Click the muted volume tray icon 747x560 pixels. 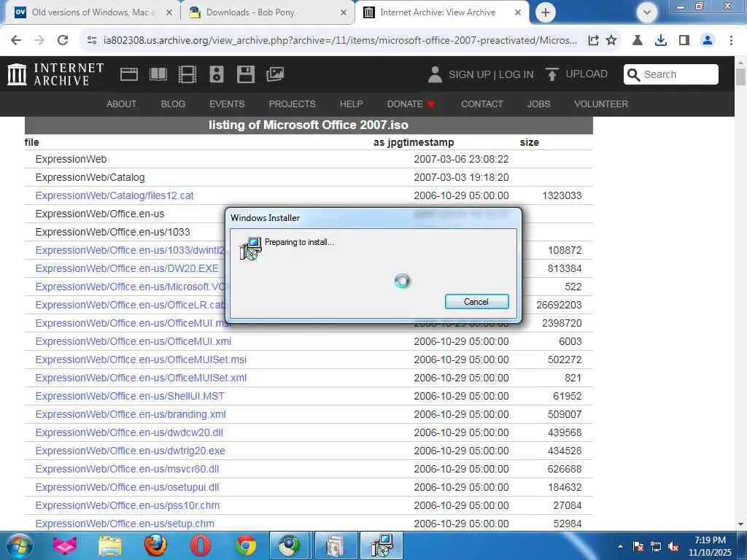point(673,547)
